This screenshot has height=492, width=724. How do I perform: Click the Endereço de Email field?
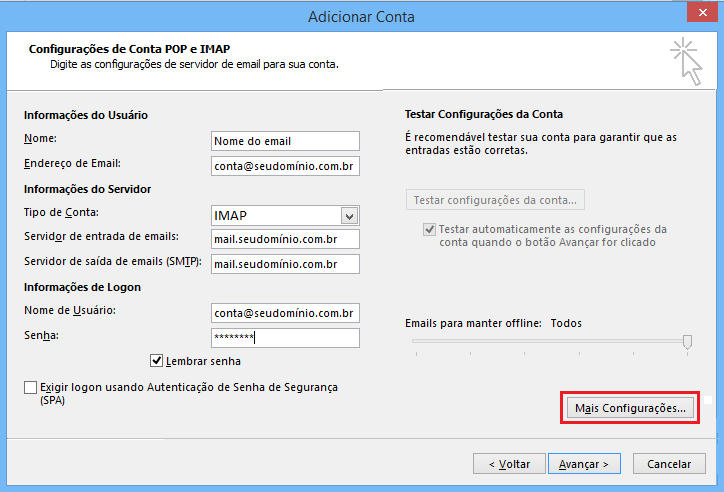pos(285,166)
